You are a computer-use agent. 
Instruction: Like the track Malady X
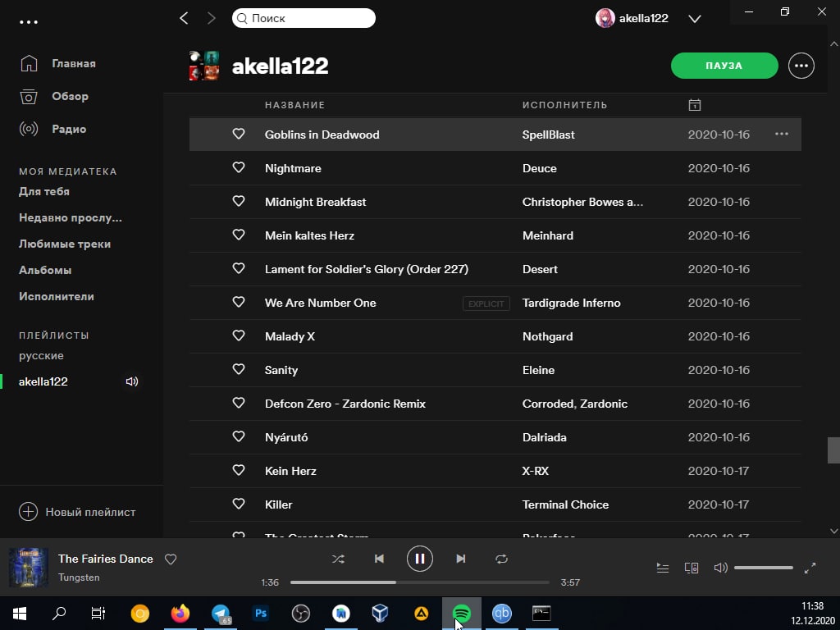pyautogui.click(x=239, y=336)
